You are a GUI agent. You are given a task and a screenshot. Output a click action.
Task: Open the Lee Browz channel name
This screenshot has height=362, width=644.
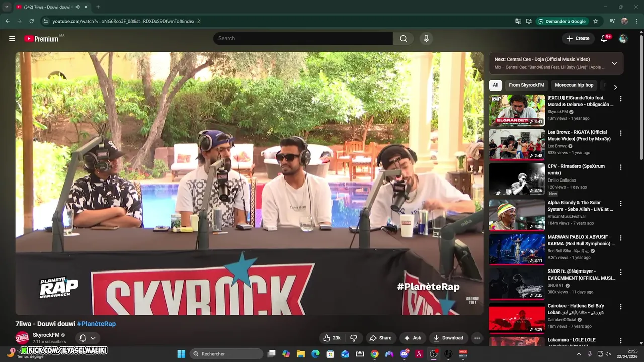(557, 146)
